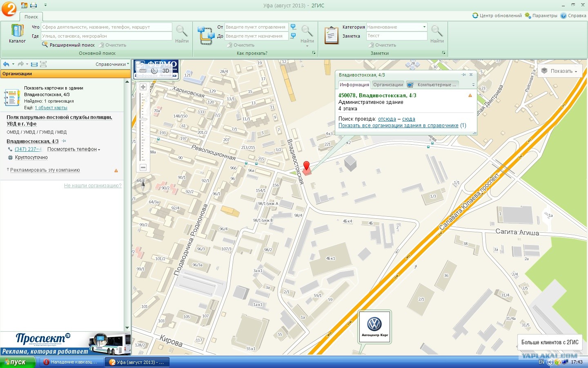The image size is (588, 368).
Task: Click the map zoom-out minus button
Action: pyautogui.click(x=143, y=167)
